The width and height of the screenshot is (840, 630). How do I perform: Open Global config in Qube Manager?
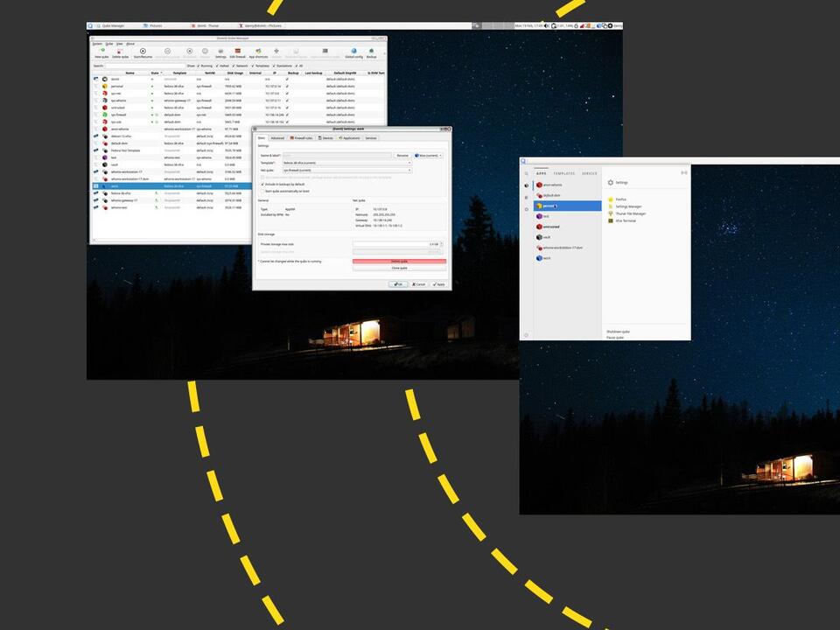tap(354, 52)
